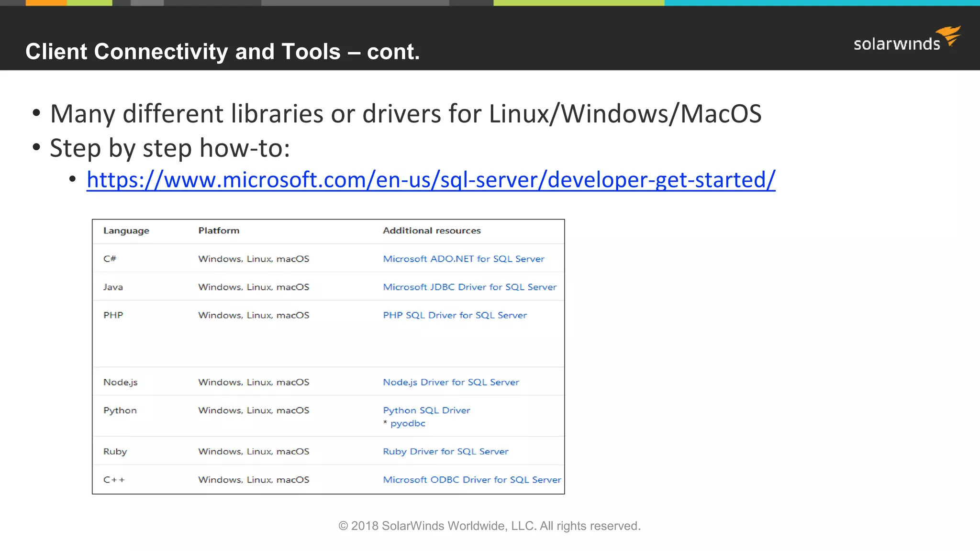The height and width of the screenshot is (551, 980).
Task: Click the platform cell in the C++ row
Action: [254, 480]
